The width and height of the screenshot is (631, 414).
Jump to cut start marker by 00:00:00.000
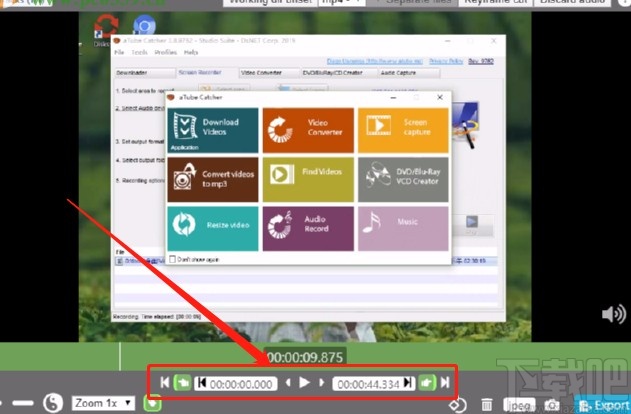[x=202, y=383]
